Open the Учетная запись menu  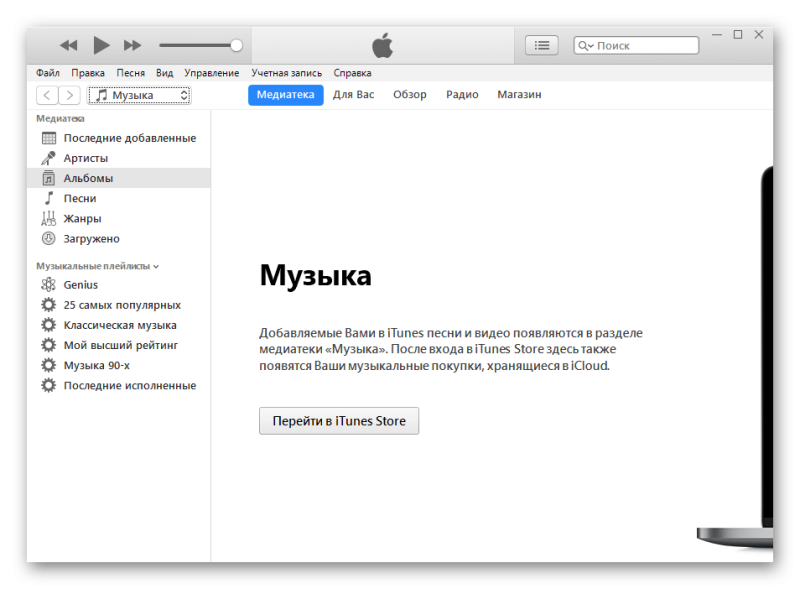[287, 73]
